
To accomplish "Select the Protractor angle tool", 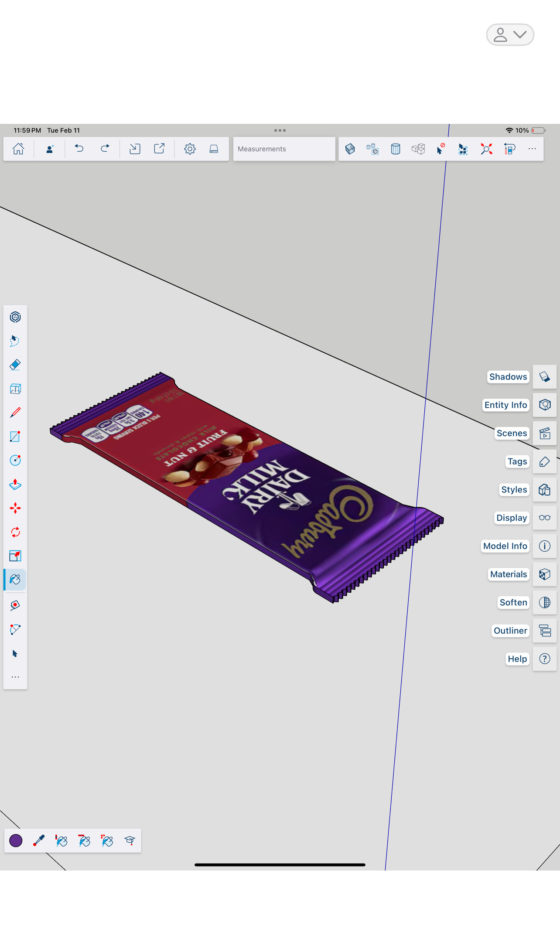I will [15, 629].
